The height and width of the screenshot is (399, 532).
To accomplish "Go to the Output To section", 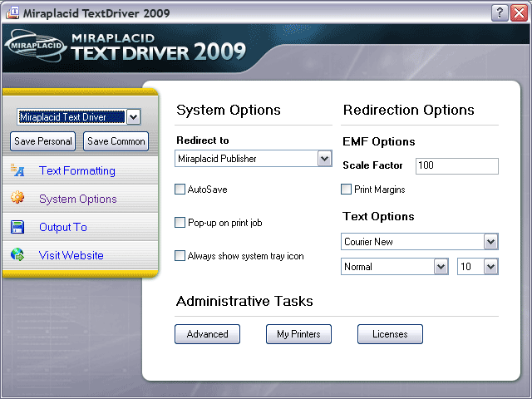I will point(63,227).
